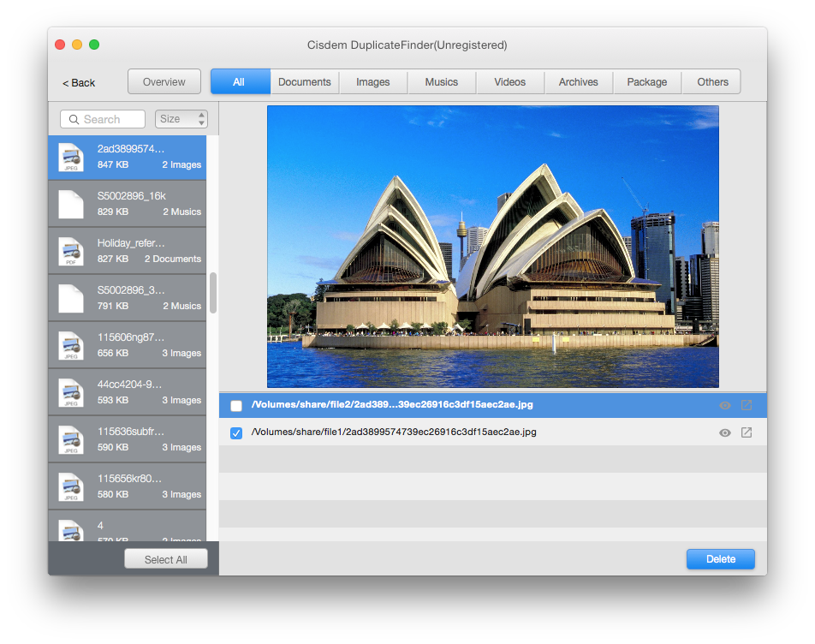The image size is (815, 644).
Task: Click the JPEG icon of 115606ng87 item
Action: point(70,346)
